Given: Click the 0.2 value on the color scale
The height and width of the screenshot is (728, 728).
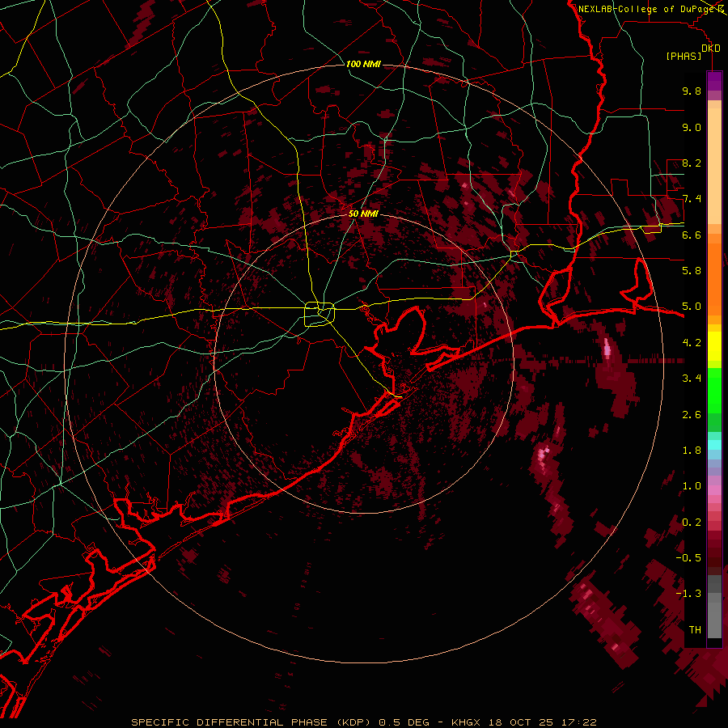Looking at the screenshot, I should pyautogui.click(x=692, y=523).
